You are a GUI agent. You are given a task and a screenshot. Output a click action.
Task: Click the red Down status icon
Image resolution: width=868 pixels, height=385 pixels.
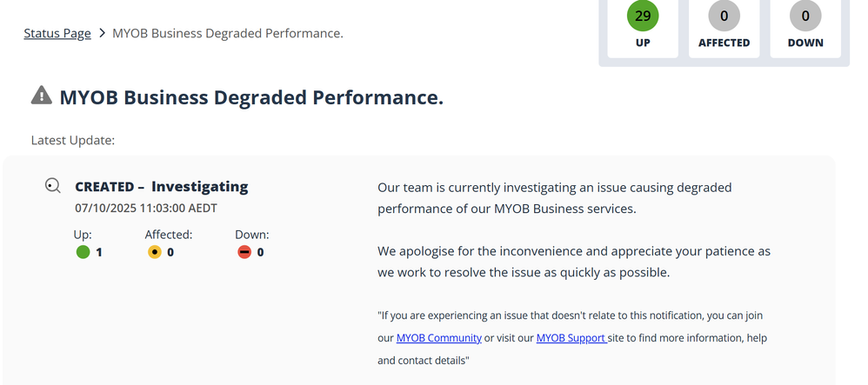[244, 253]
